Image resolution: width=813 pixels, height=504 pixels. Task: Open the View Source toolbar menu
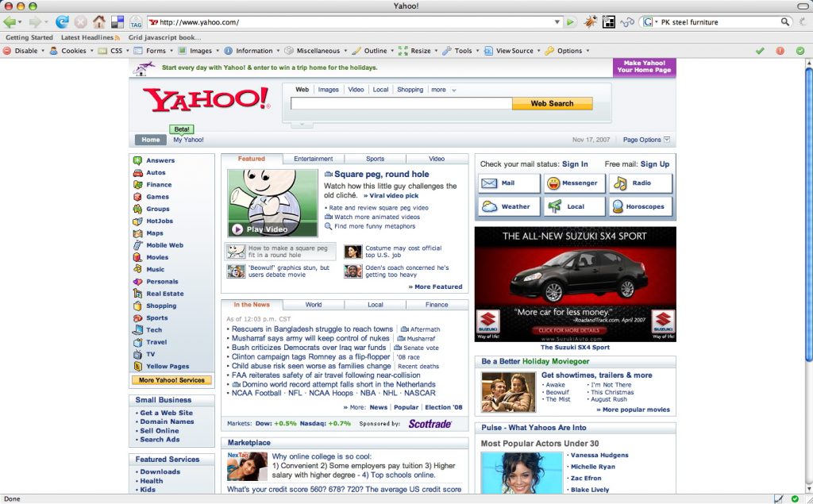[x=512, y=51]
